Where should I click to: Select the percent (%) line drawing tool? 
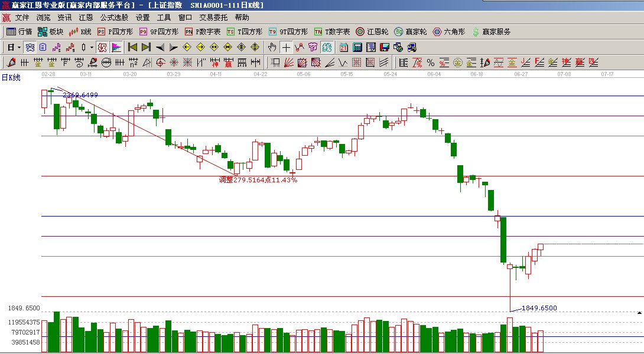click(x=431, y=63)
